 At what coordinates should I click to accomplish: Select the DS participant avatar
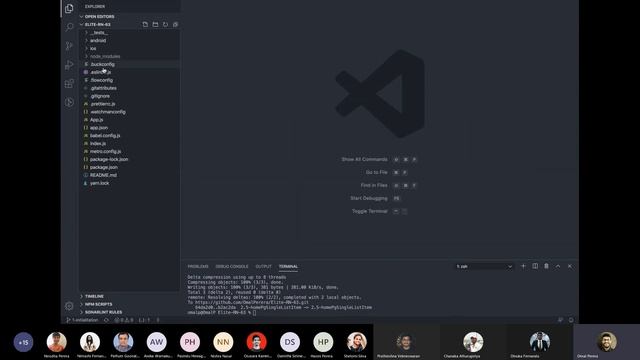(x=290, y=342)
